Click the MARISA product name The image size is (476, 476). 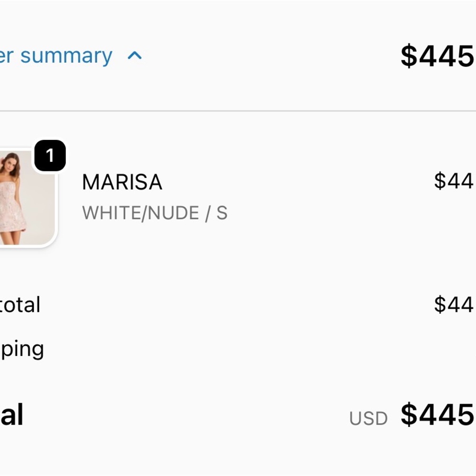click(122, 182)
